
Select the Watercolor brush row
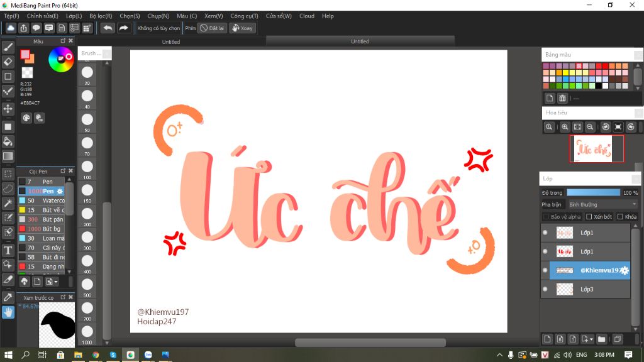point(42,200)
